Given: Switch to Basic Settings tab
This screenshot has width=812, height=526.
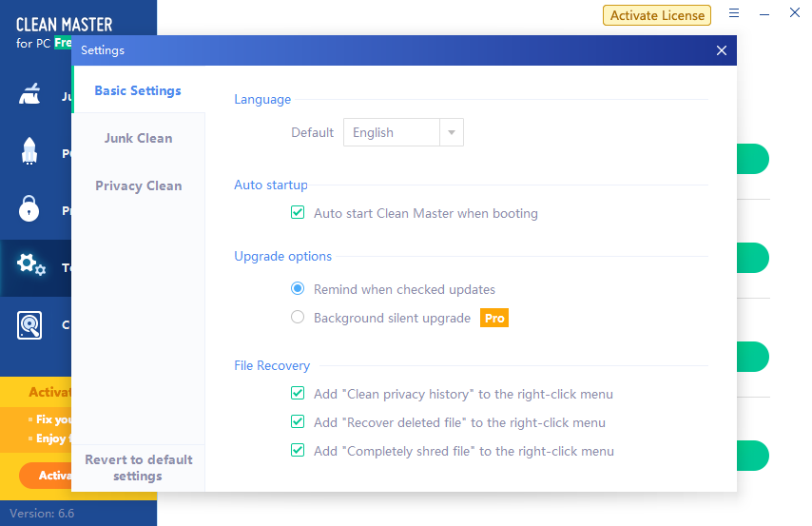Looking at the screenshot, I should (x=138, y=90).
